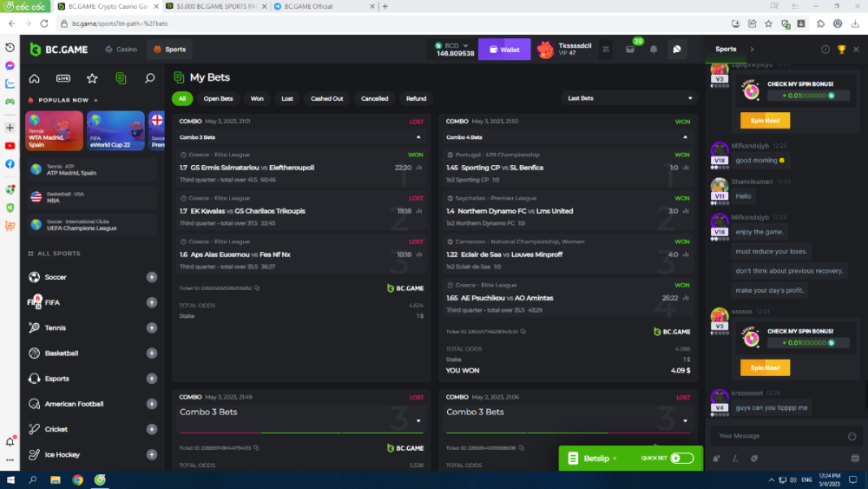Collapse the Combo 4 Bets section
The height and width of the screenshot is (489, 868).
685,137
